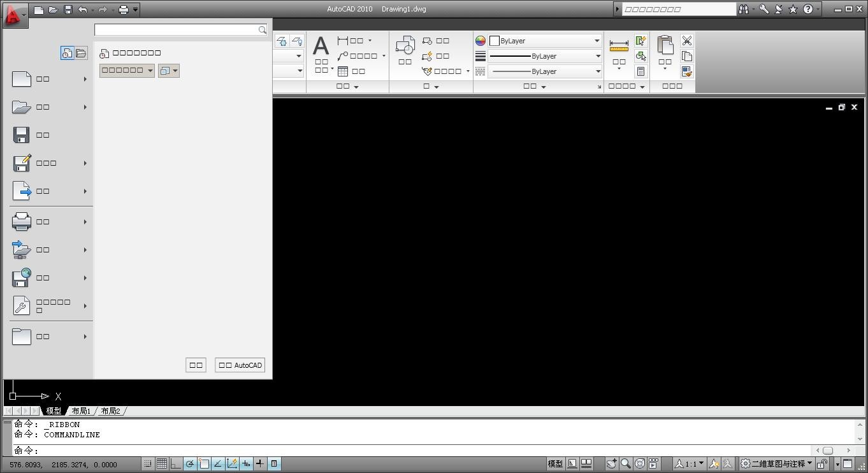868x473 pixels.
Task: Click Options button beside Exit AutoCAD
Action: tap(196, 365)
